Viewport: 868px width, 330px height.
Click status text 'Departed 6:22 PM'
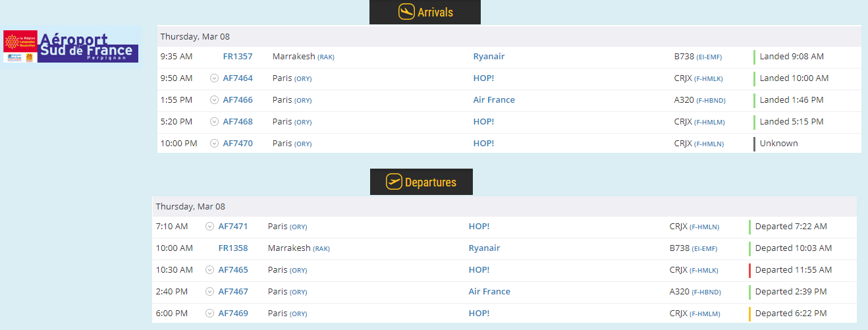pos(791,314)
